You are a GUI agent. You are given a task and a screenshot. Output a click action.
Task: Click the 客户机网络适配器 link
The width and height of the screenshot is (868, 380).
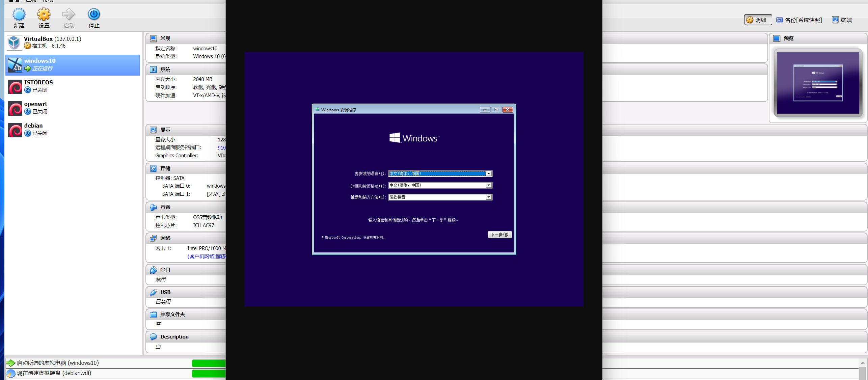pyautogui.click(x=207, y=256)
